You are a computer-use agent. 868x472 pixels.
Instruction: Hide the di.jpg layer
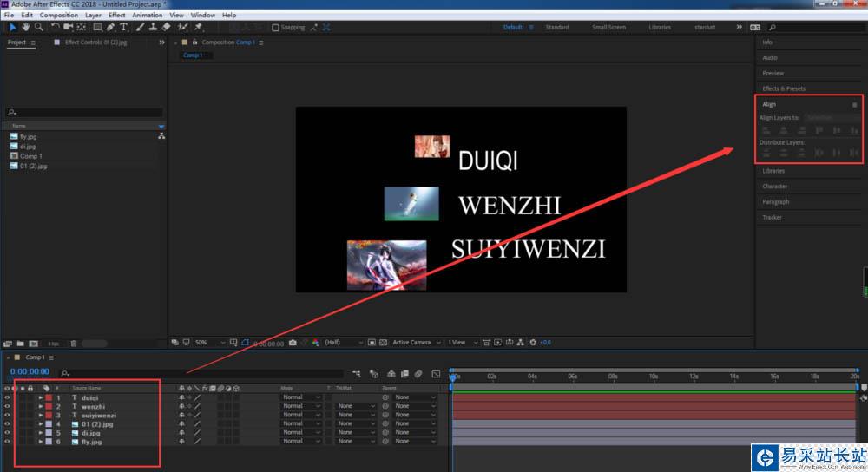point(7,433)
